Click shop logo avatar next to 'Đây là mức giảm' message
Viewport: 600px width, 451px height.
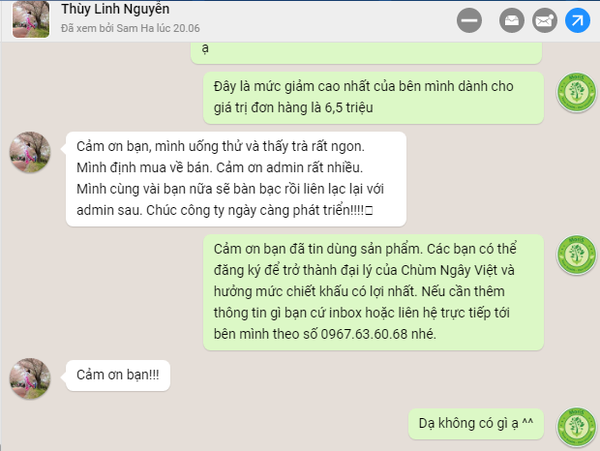click(576, 92)
